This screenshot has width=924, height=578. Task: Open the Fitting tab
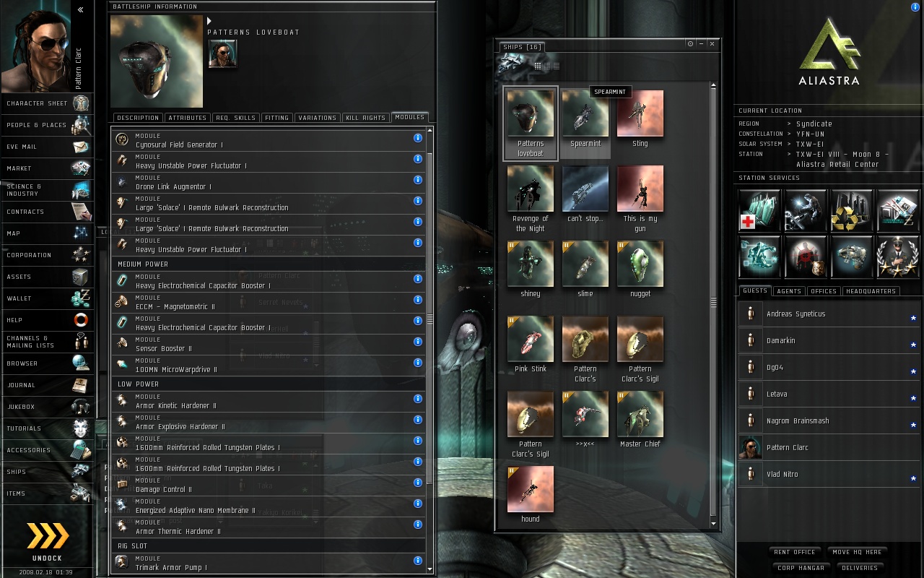tap(276, 118)
